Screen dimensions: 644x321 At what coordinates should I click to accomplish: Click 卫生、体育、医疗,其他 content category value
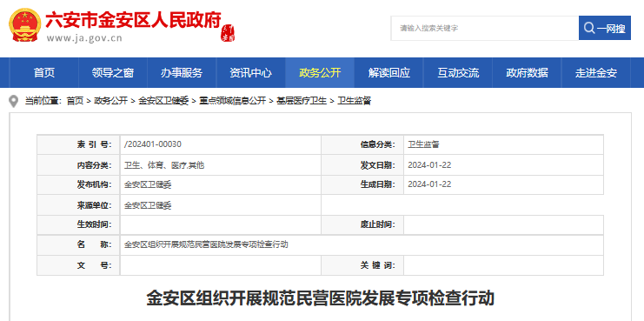coord(164,165)
